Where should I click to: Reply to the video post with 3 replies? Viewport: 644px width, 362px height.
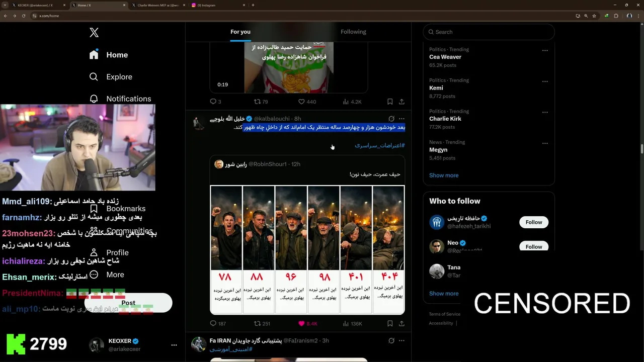[215, 102]
